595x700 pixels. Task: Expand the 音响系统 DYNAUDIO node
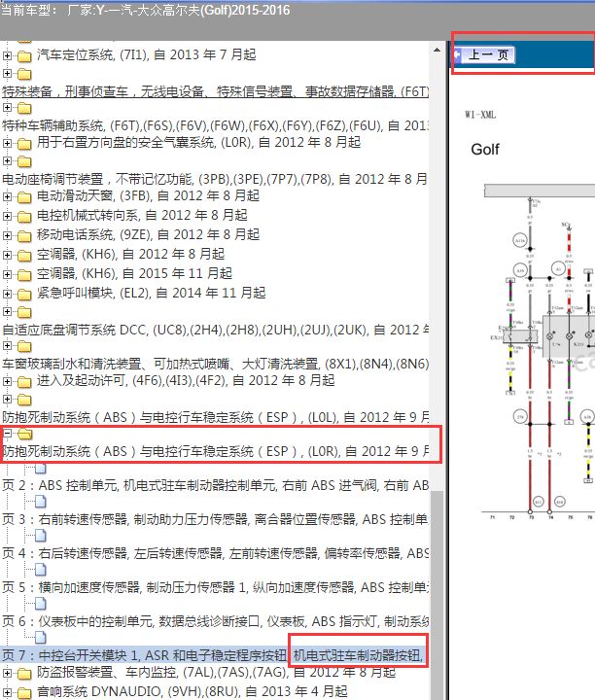pyautogui.click(x=7, y=692)
